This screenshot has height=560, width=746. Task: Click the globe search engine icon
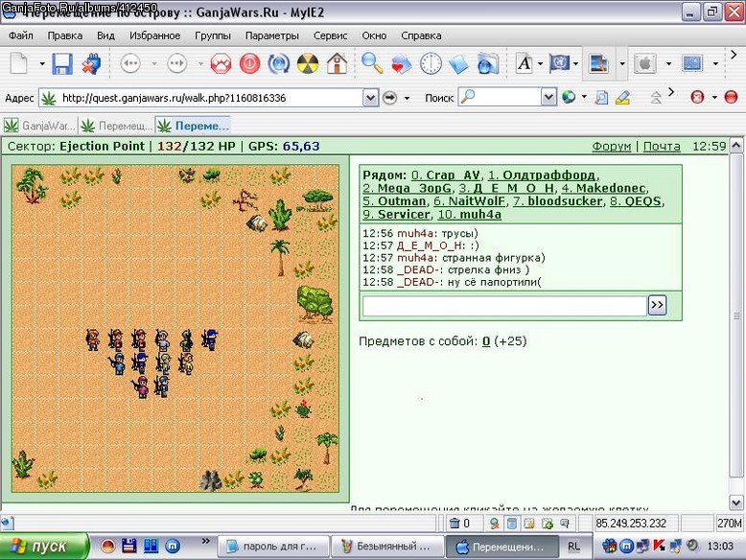click(x=569, y=98)
